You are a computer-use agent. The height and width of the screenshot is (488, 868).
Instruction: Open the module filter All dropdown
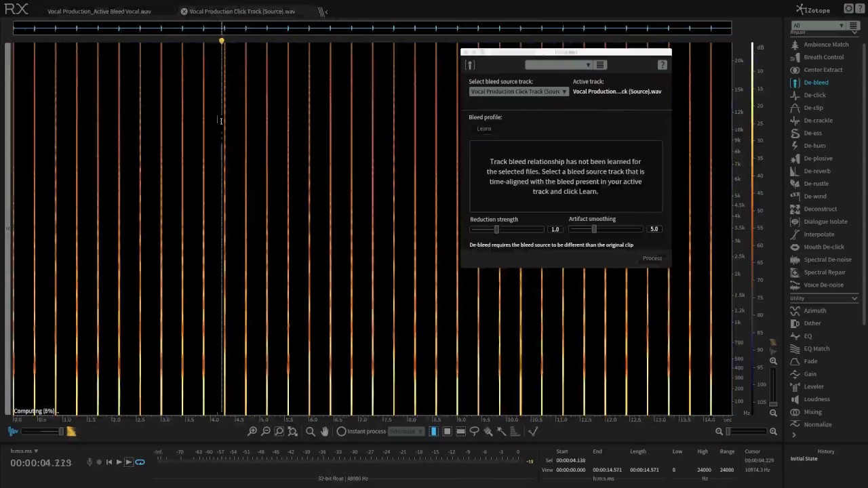818,26
